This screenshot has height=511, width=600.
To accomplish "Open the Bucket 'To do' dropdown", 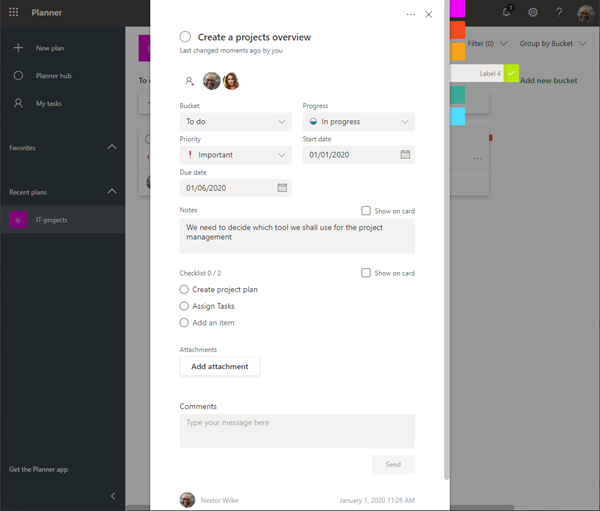I will click(235, 122).
